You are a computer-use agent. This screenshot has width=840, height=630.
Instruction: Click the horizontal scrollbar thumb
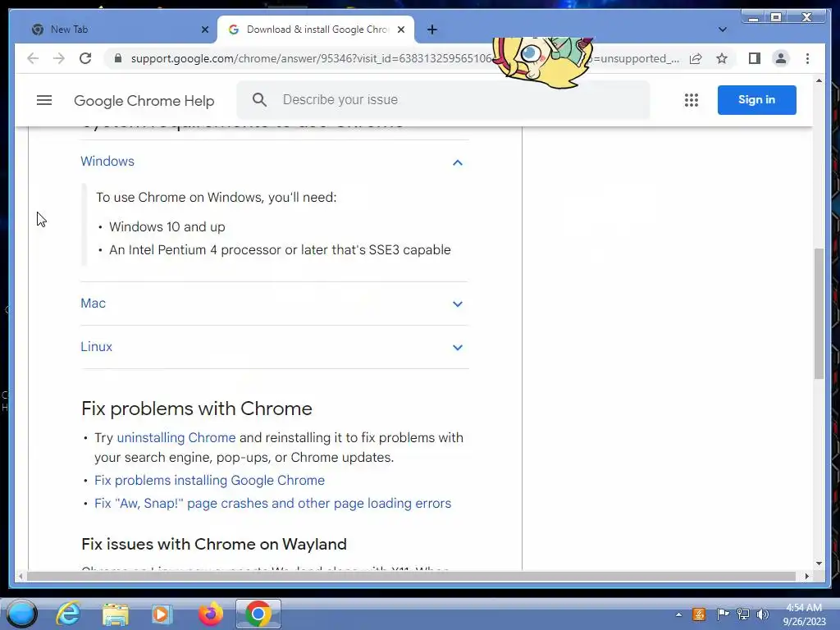(411, 577)
